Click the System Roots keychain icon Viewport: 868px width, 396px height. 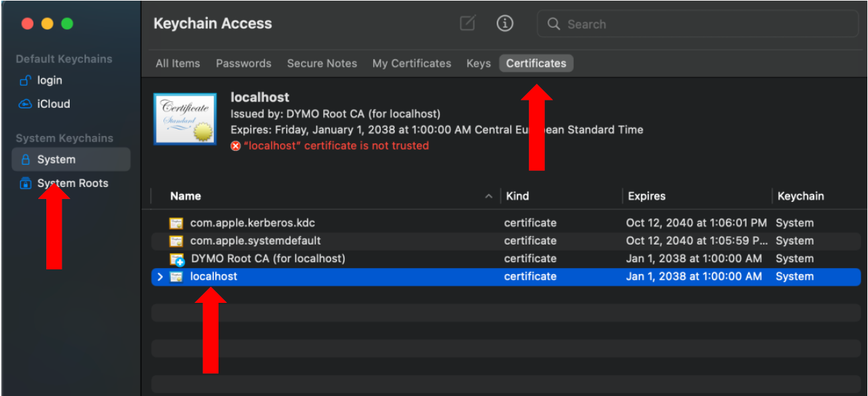pyautogui.click(x=25, y=184)
